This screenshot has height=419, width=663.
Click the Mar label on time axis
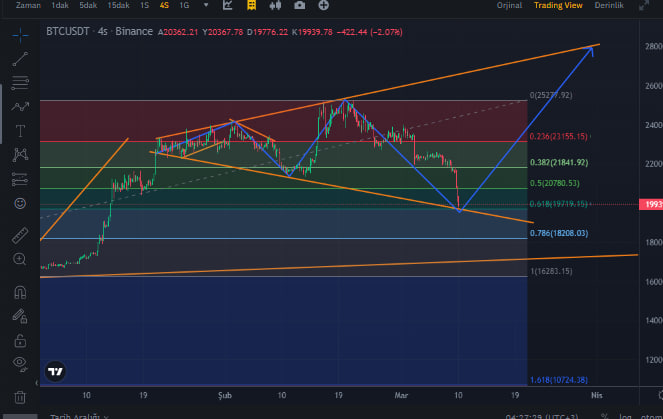[x=401, y=395]
